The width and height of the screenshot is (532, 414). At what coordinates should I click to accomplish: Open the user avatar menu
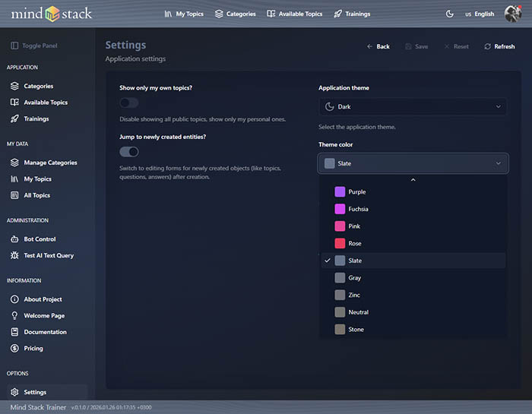(513, 14)
